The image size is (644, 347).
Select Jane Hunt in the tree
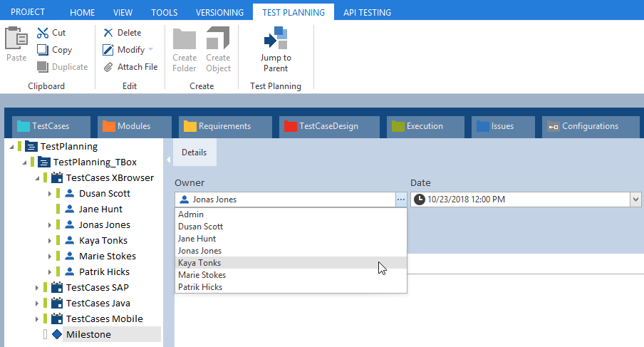pos(100,209)
